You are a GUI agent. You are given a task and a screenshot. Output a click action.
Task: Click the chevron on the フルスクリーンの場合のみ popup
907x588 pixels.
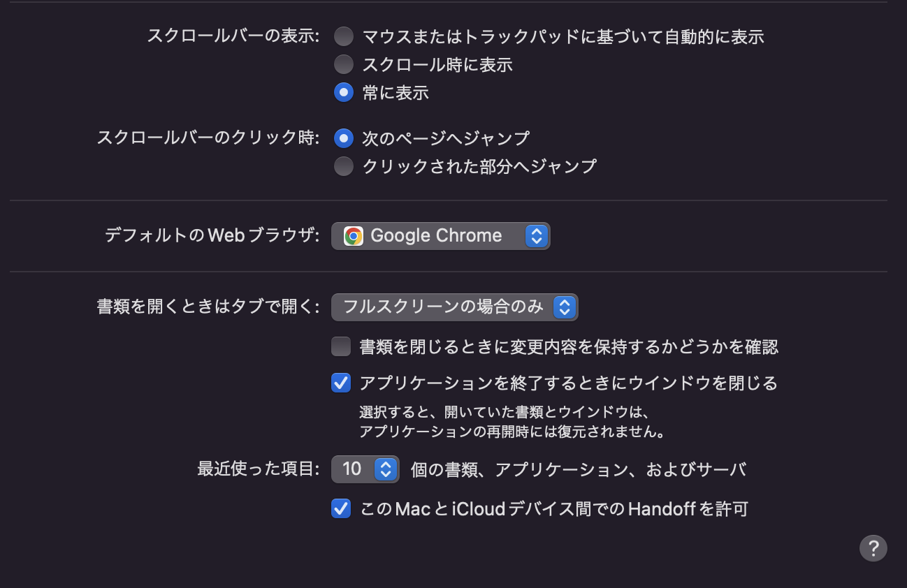point(564,307)
